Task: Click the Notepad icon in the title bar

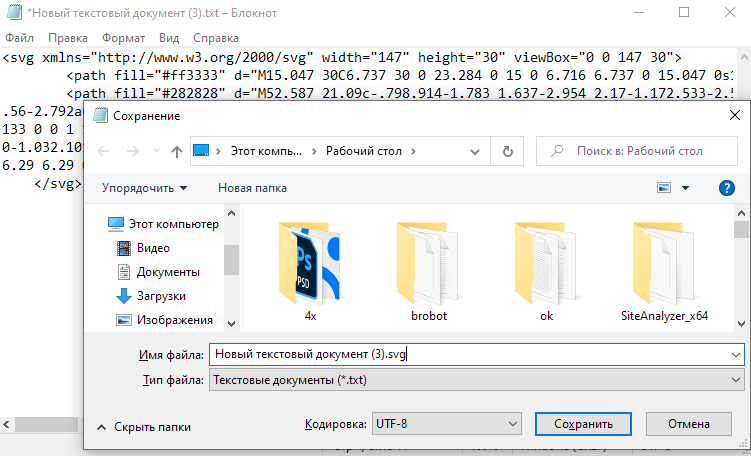Action: click(x=14, y=12)
